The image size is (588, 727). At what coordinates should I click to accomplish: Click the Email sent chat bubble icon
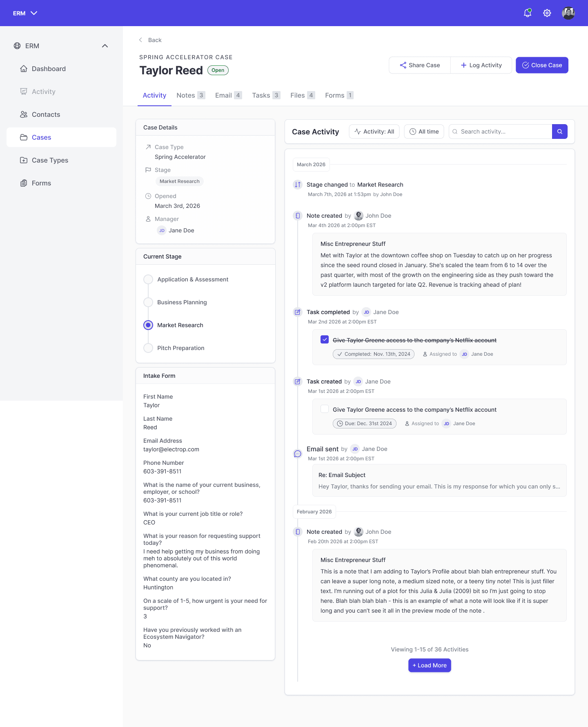pos(298,454)
